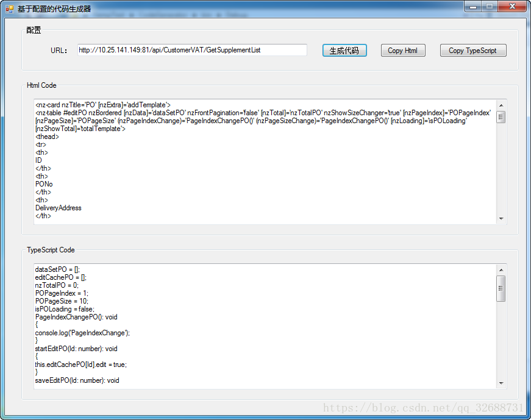
Task: Click the PageIndexChangePO(): void line
Action: 76,317
